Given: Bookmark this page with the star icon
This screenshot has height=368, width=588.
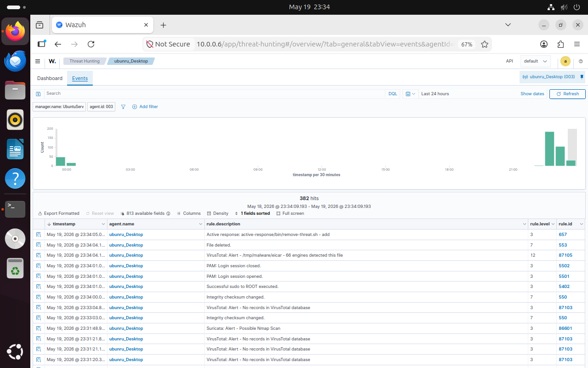Looking at the screenshot, I should tap(485, 44).
